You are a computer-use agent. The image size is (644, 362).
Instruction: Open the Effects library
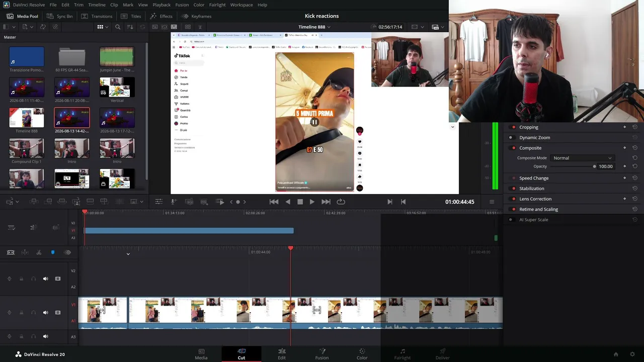[x=161, y=16]
